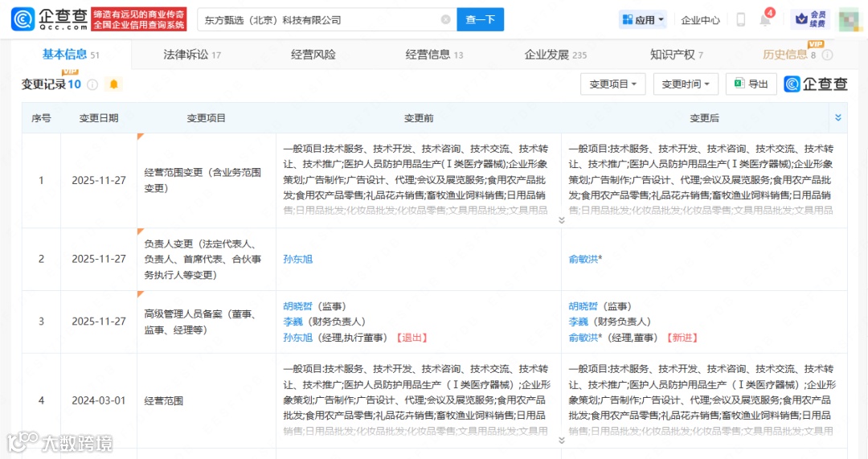Open the user avatar thumbnail
868x459 pixels.
(x=850, y=19)
